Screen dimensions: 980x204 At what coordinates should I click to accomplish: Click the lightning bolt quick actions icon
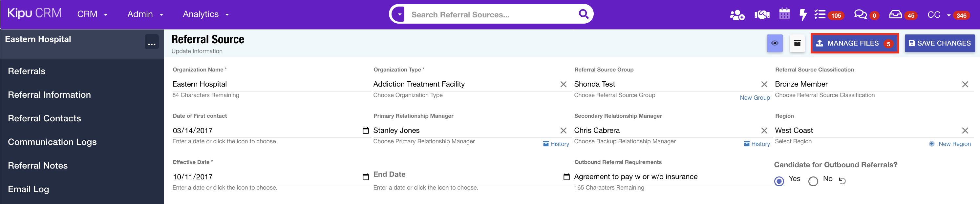tap(803, 15)
